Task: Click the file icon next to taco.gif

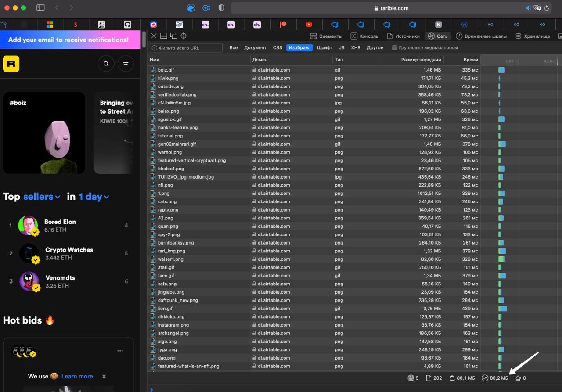Action: (x=153, y=276)
